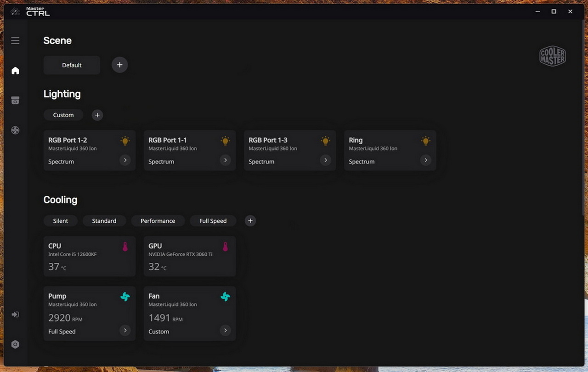Open the hamburger menu in the sidebar
Image resolution: width=588 pixels, height=372 pixels.
click(x=15, y=40)
